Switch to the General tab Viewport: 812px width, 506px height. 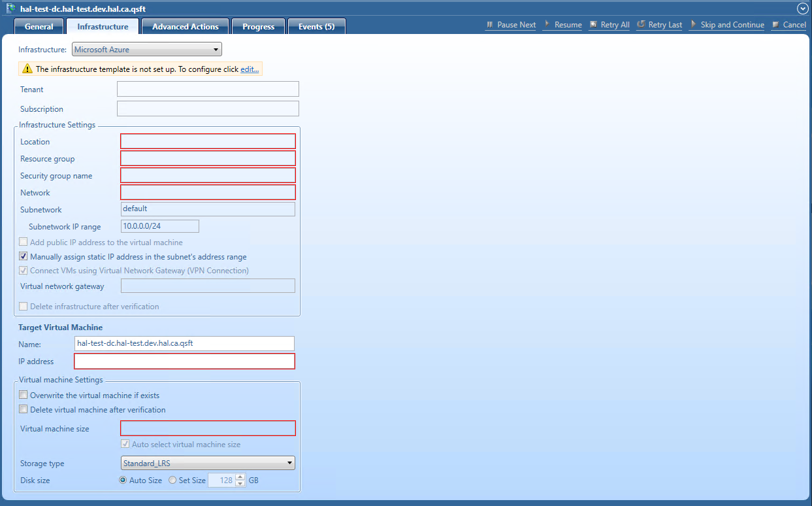click(39, 26)
